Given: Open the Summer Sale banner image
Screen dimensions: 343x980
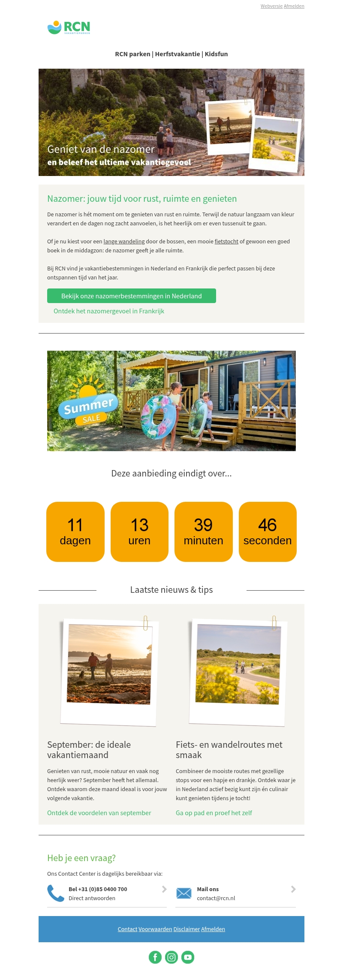Looking at the screenshot, I should point(171,401).
